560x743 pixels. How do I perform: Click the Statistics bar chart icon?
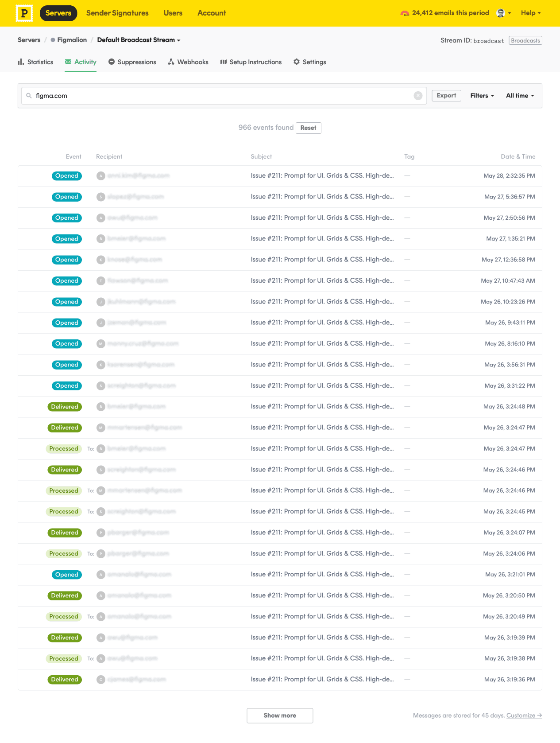coord(21,62)
